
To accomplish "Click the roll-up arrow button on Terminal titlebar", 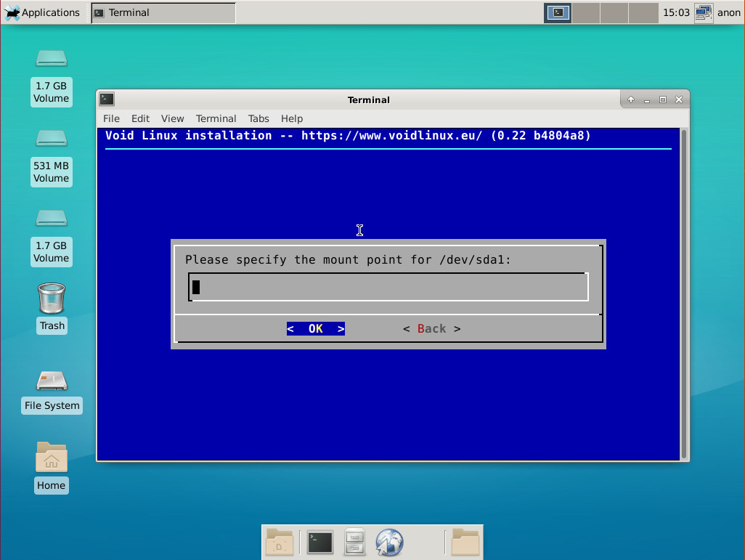I will (630, 100).
